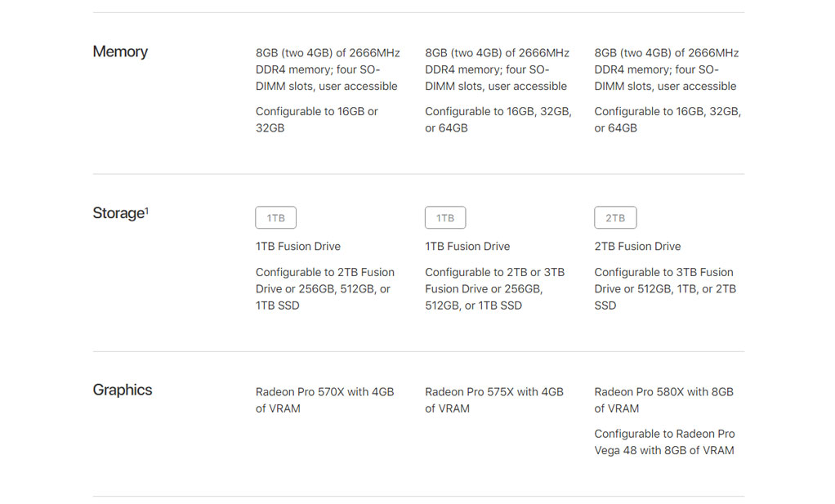
Task: Click the 2TB Fusion Drive text
Action: click(x=637, y=247)
